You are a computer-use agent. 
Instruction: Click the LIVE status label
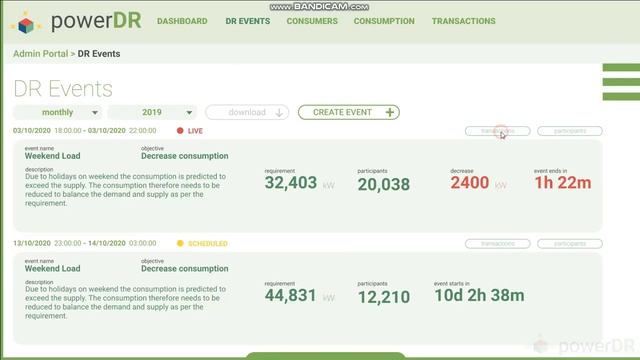pyautogui.click(x=195, y=131)
